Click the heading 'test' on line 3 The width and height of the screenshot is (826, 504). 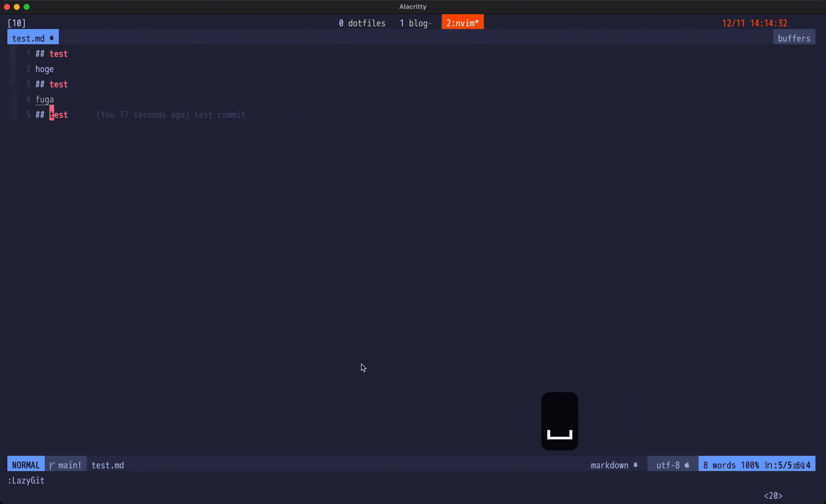[59, 84]
